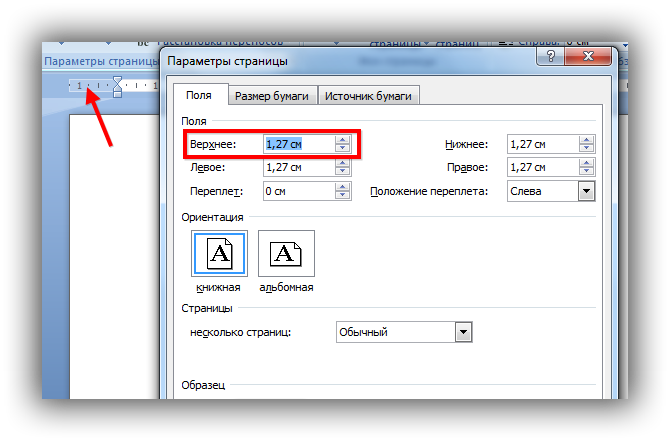Choose the книжная portrait orientation icon
The image size is (670, 441).
(x=219, y=253)
